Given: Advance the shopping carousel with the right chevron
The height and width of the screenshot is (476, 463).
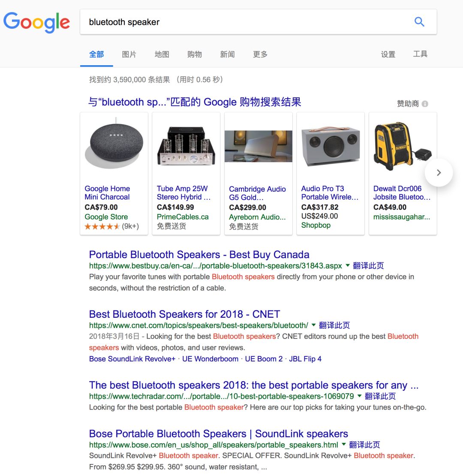Looking at the screenshot, I should pyautogui.click(x=439, y=173).
